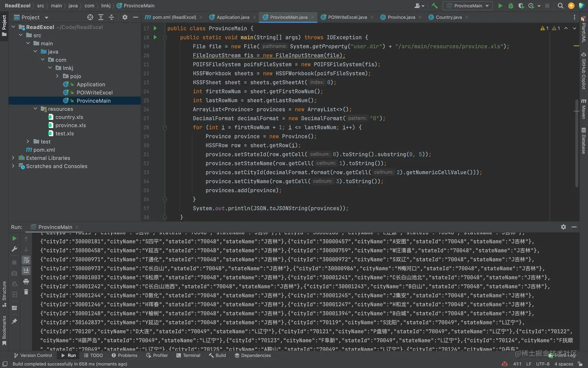Click the 41:1 caret position indicator
The height and width of the screenshot is (368, 588).
517,364
